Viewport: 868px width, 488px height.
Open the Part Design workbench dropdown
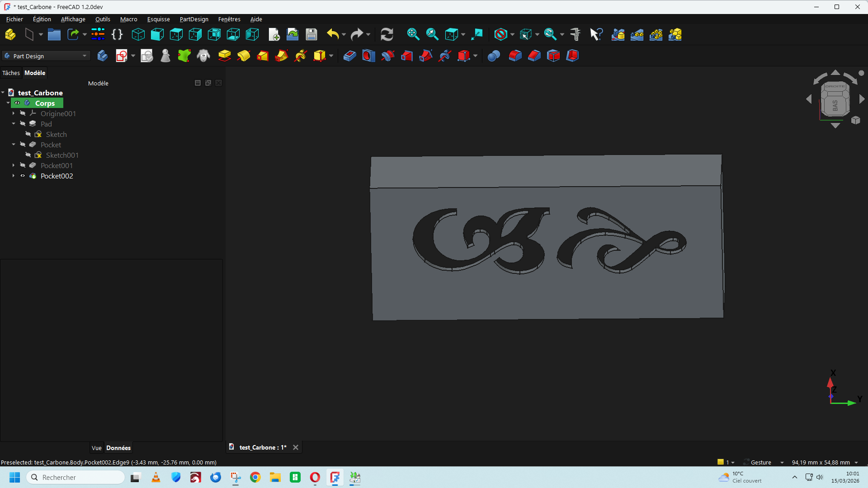(x=47, y=56)
